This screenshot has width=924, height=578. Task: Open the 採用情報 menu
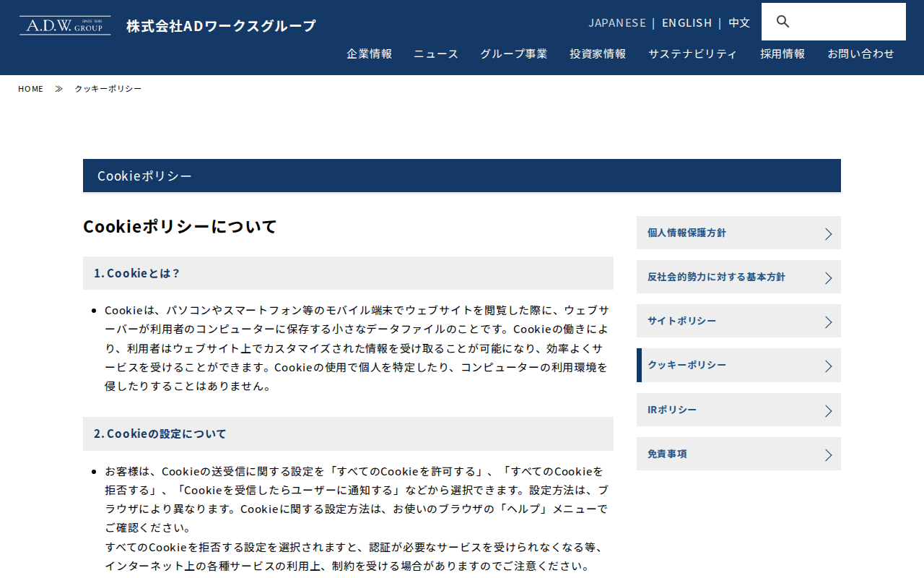tap(783, 53)
